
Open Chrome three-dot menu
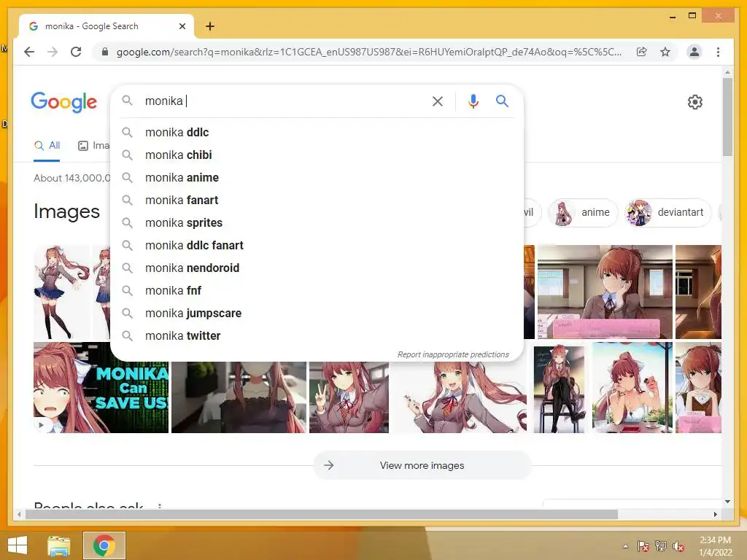pos(718,52)
